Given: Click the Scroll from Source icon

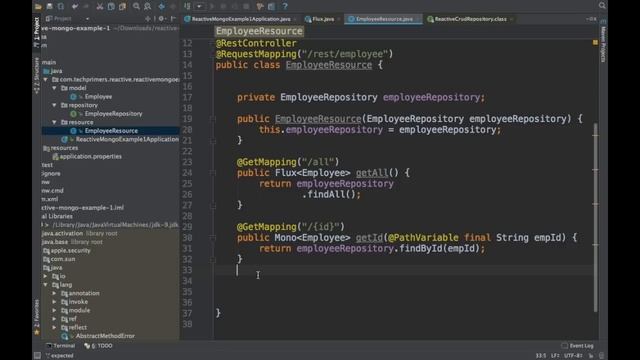Looking at the screenshot, I should point(147,19).
